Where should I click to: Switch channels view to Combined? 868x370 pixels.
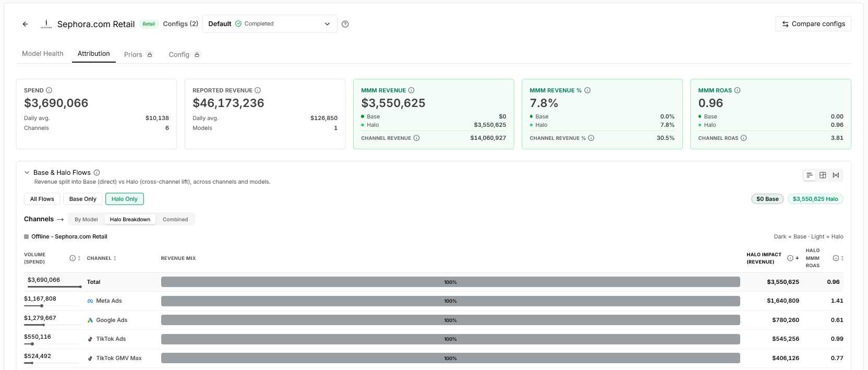pyautogui.click(x=175, y=219)
